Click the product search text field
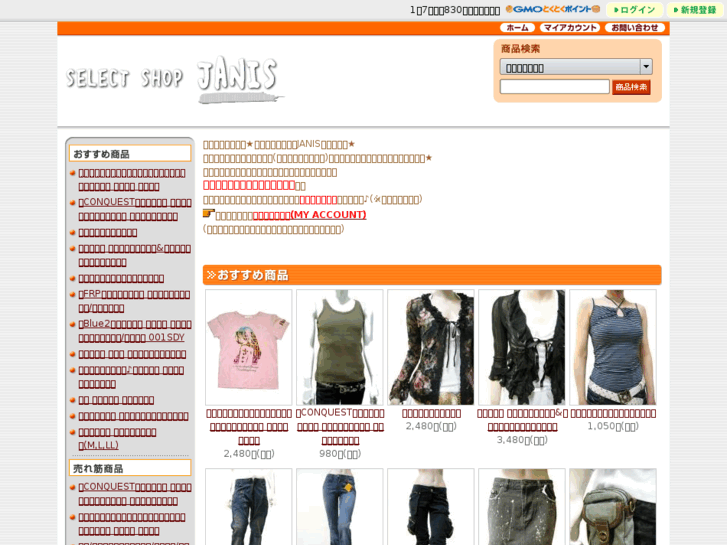Screen dimensions: 727x545 (555, 87)
